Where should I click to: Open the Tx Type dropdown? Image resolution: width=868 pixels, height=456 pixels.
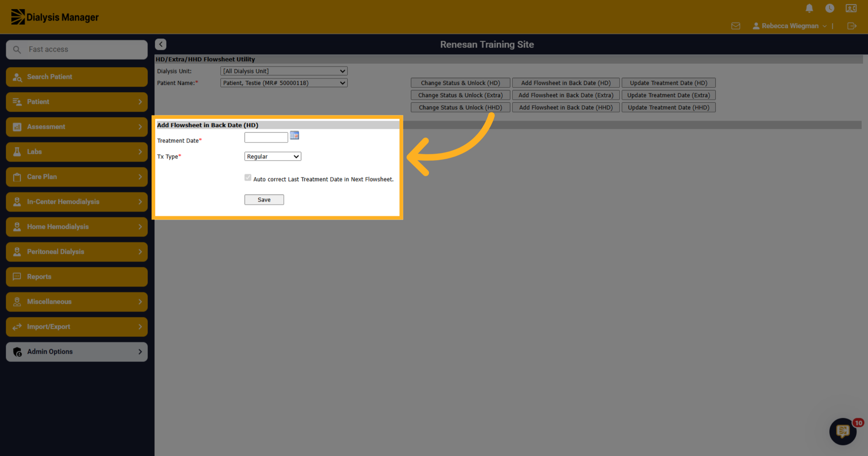[273, 156]
